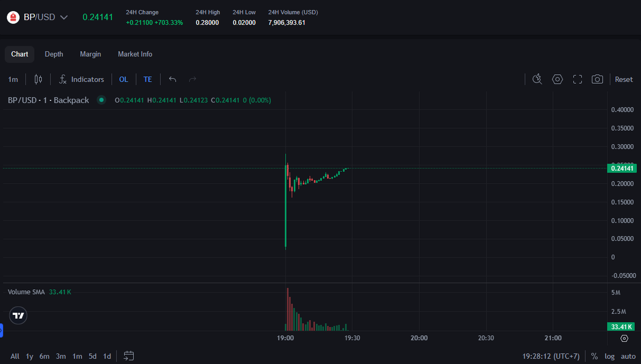
Task: Click the 19:00 time axis label
Action: click(286, 338)
